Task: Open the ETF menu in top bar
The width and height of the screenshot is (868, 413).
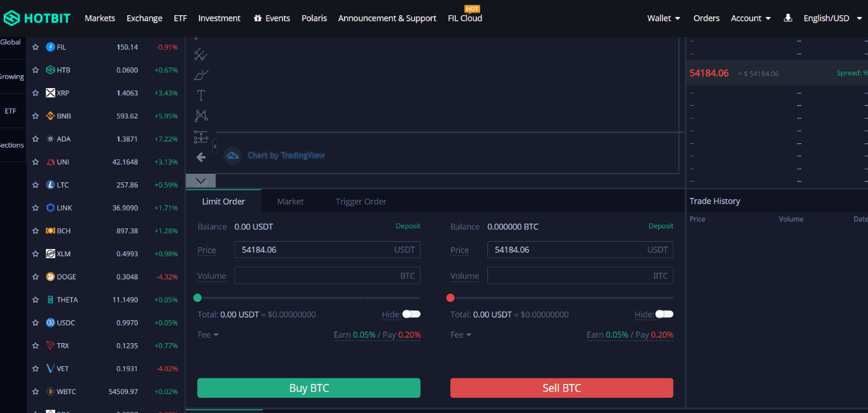Action: pyautogui.click(x=180, y=18)
